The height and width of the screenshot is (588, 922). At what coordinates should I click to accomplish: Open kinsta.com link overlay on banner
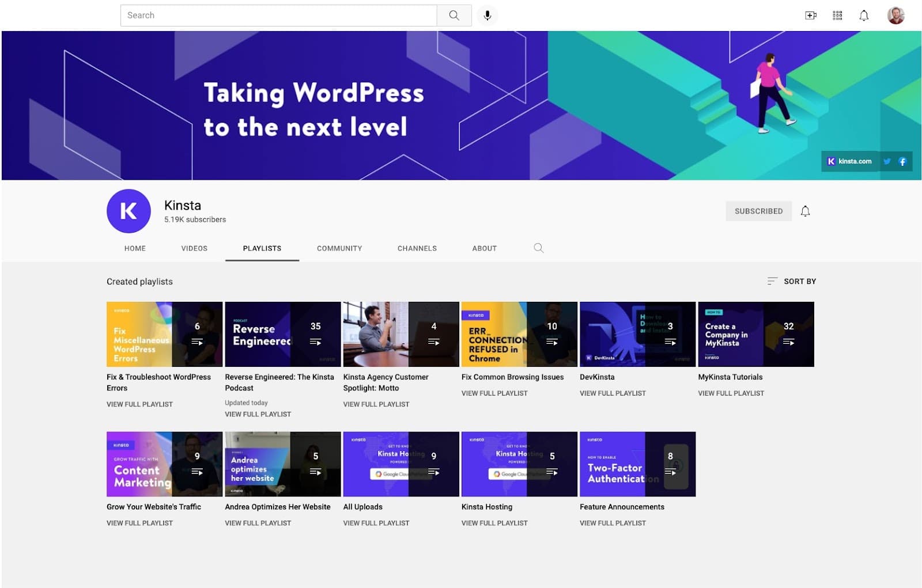[x=850, y=162]
